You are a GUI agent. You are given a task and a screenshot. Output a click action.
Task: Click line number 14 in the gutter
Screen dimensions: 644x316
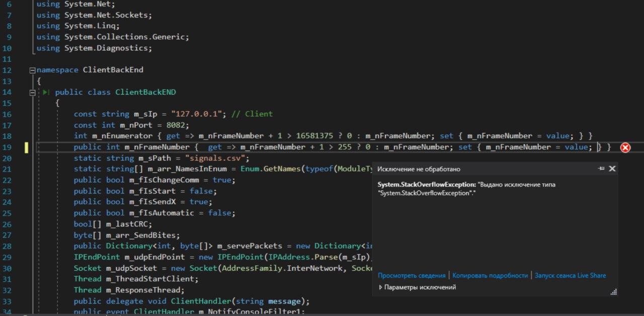click(7, 92)
